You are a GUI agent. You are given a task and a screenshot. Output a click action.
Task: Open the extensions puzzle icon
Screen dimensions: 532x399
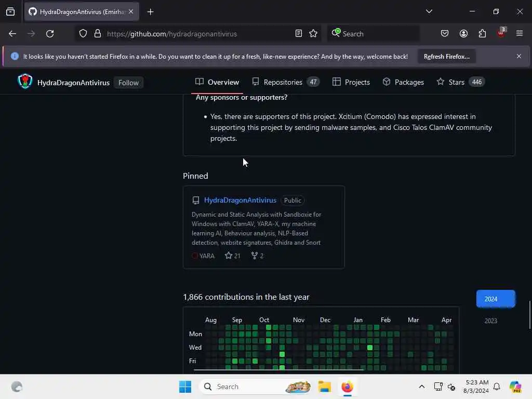coord(482,34)
